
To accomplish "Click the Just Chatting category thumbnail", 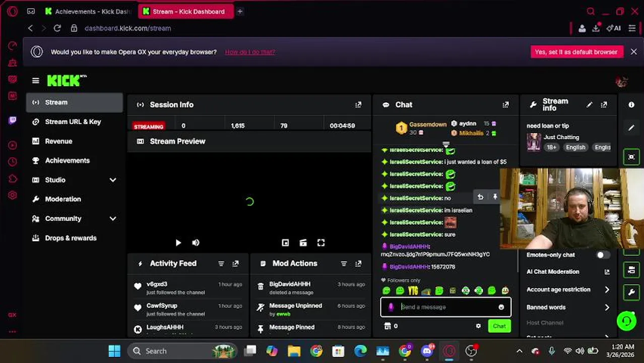I will 534,142.
